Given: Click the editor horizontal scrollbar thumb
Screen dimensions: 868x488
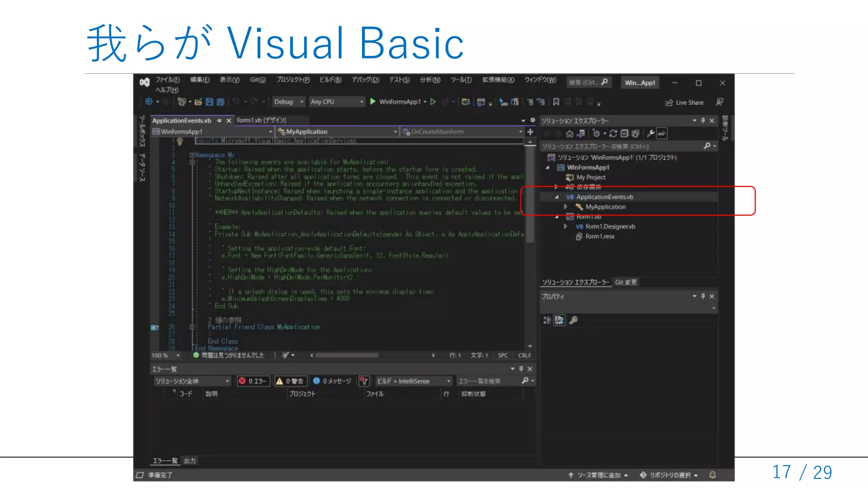Looking at the screenshot, I should pyautogui.click(x=347, y=355).
